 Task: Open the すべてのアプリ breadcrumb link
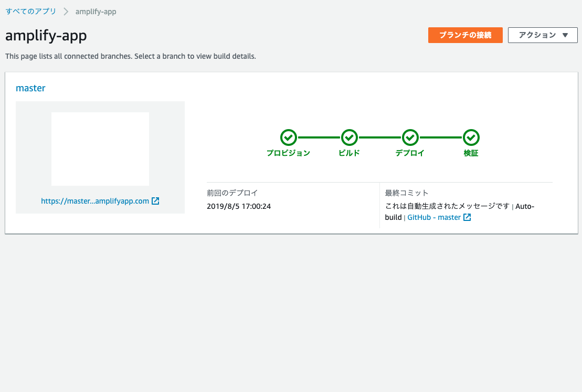click(x=31, y=12)
